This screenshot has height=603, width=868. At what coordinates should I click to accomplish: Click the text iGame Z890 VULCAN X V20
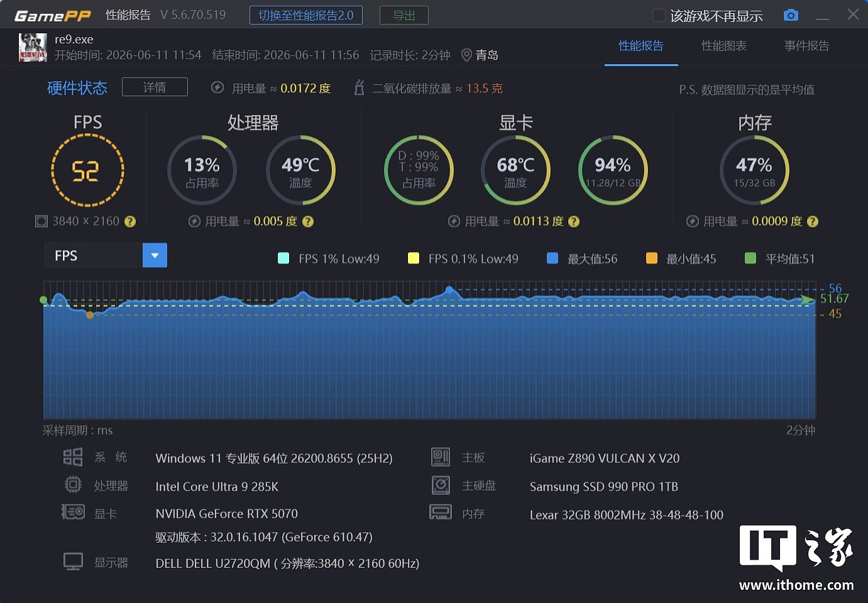click(605, 459)
